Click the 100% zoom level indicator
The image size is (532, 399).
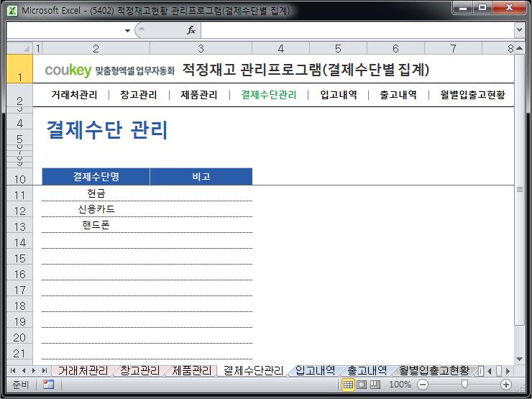400,385
